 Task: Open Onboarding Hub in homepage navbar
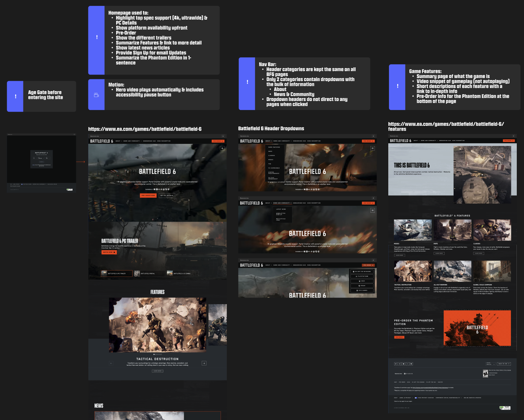[149, 141]
